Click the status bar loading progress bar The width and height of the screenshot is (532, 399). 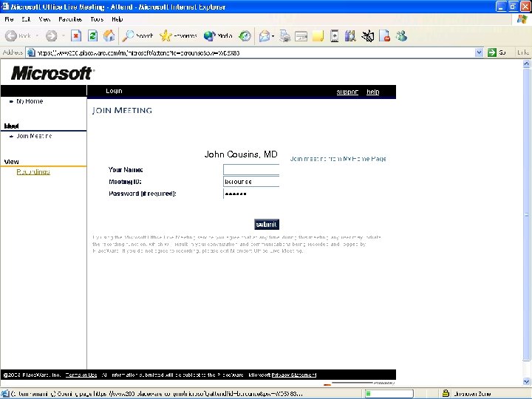pos(389,394)
